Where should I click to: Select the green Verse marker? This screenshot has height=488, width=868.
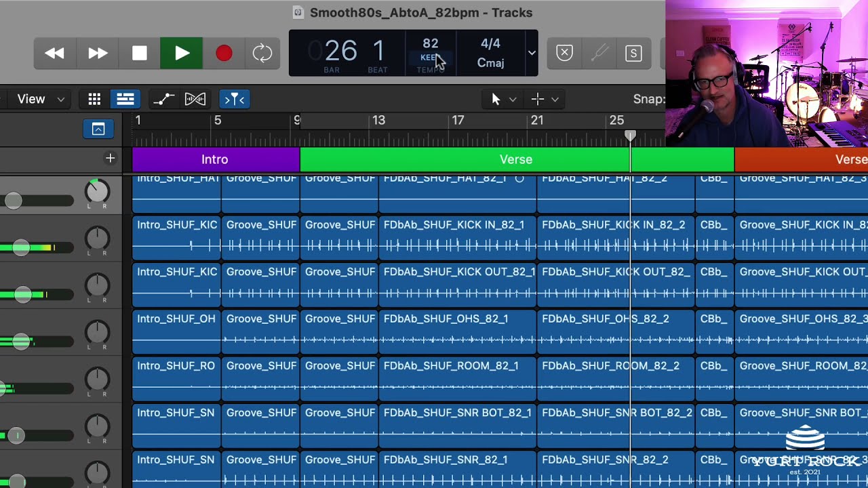pos(517,159)
